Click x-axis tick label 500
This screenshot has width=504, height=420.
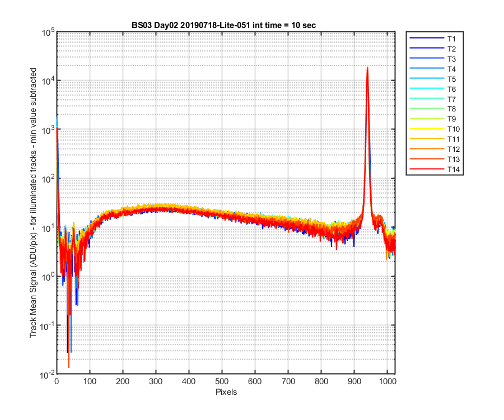tap(222, 381)
